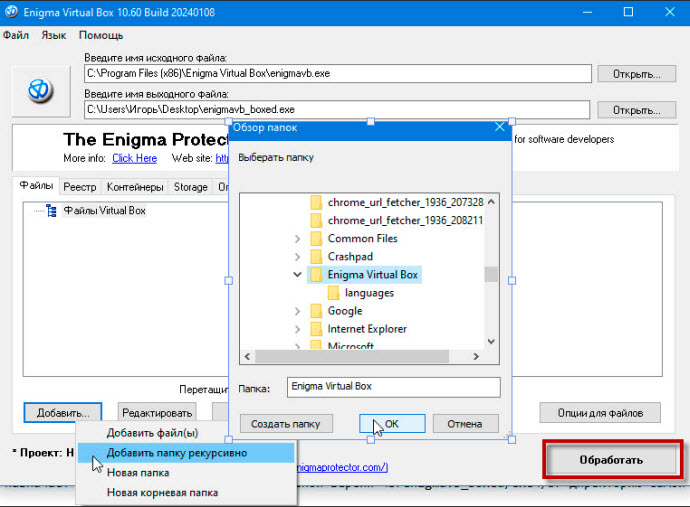Click Отмена in folder browse dialog
690x507 pixels.
tap(465, 424)
